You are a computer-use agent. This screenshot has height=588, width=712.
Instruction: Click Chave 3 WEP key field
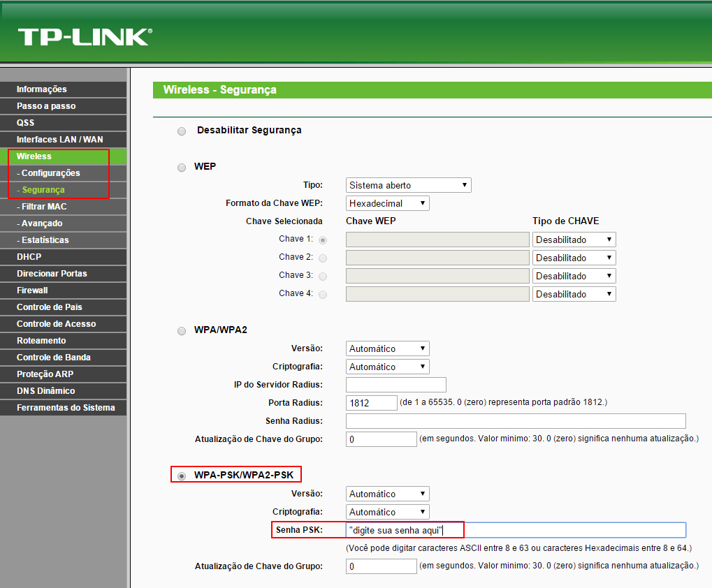pyautogui.click(x=437, y=276)
